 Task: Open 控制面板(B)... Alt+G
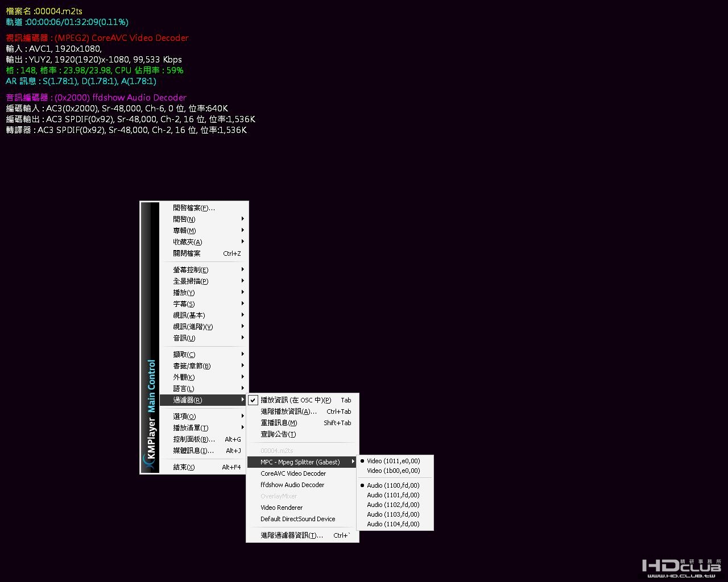click(x=204, y=439)
